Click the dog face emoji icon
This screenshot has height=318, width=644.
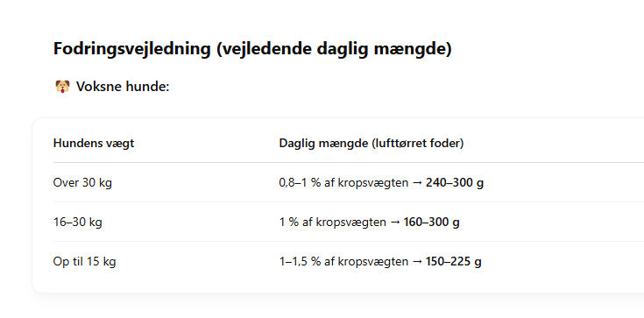(x=62, y=87)
